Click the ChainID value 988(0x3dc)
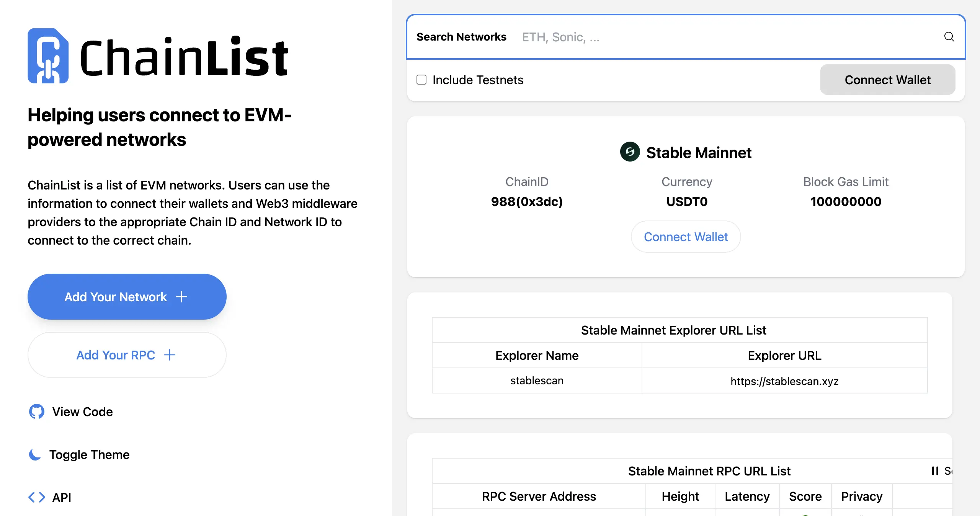This screenshot has width=980, height=516. pyautogui.click(x=527, y=201)
